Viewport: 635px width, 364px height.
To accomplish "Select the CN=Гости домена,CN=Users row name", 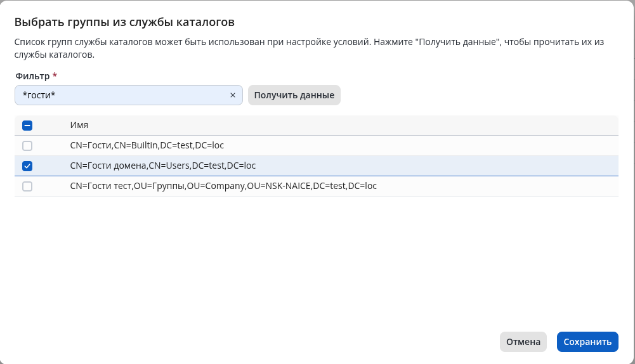I will (x=162, y=166).
